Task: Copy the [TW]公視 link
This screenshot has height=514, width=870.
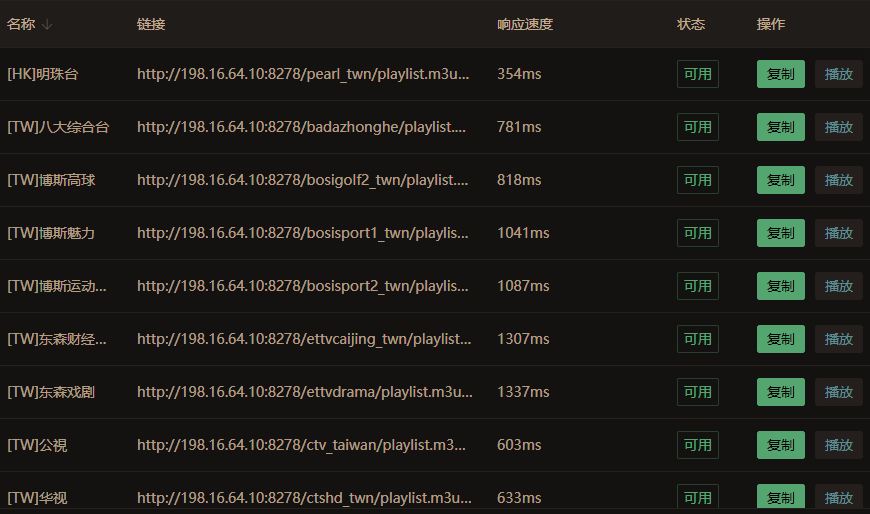Action: (781, 445)
